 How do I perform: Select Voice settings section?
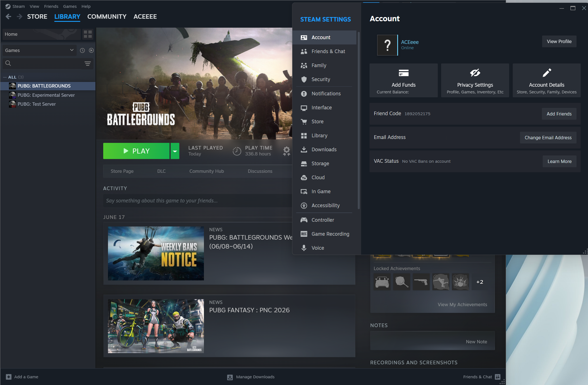324,248
